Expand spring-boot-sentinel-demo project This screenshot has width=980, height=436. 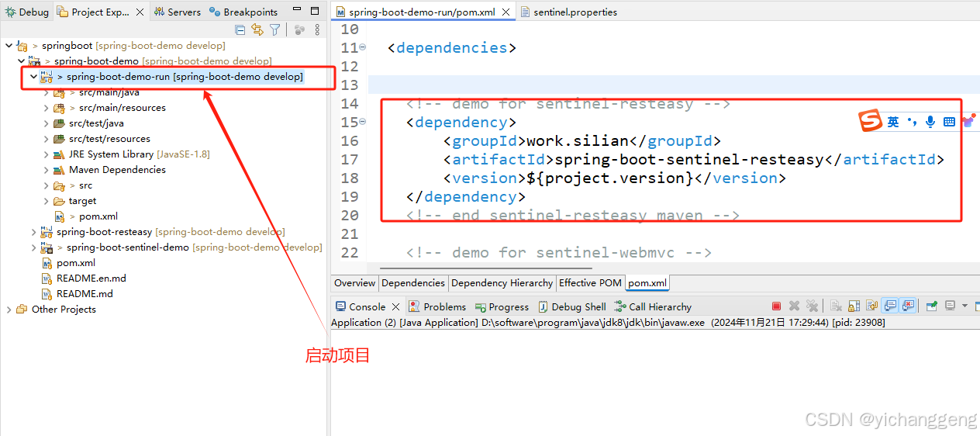[x=33, y=247]
